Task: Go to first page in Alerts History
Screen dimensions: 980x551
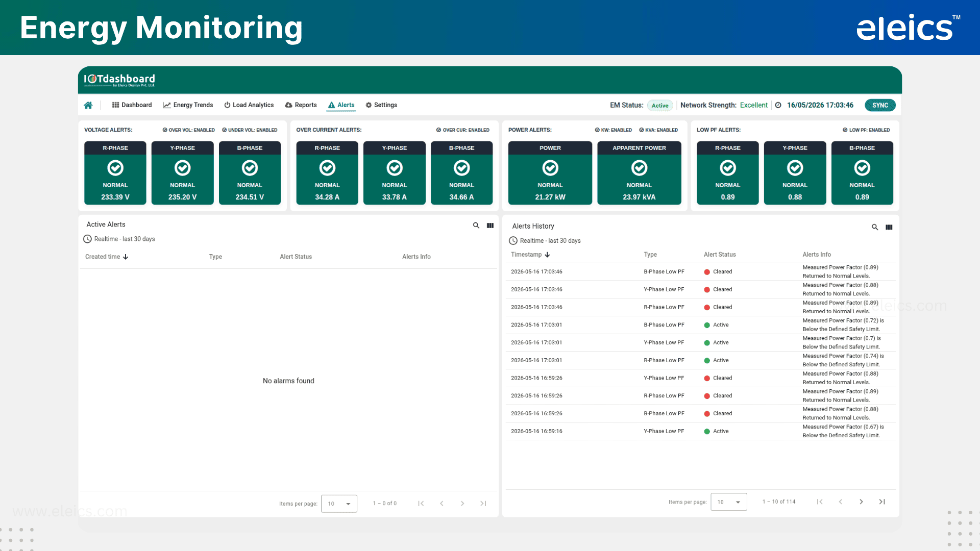Action: click(x=820, y=502)
